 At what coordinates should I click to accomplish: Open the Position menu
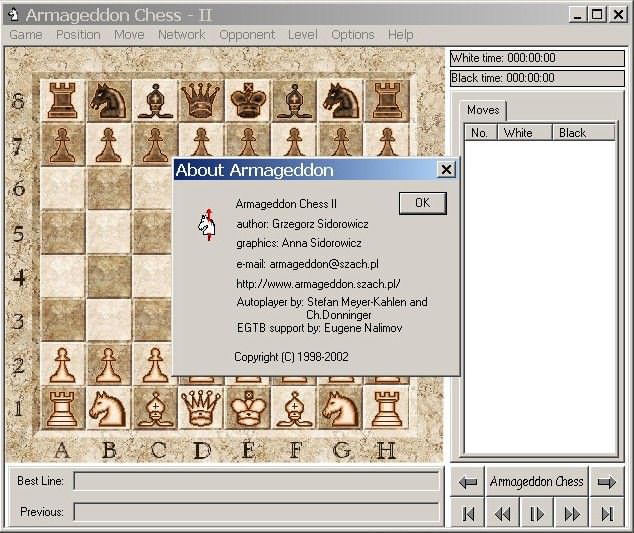pos(78,35)
